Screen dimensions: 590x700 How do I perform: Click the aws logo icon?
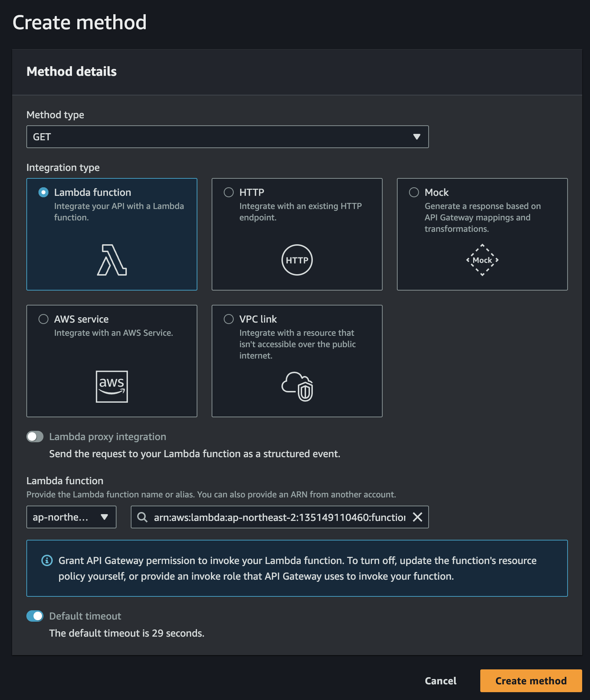point(112,387)
